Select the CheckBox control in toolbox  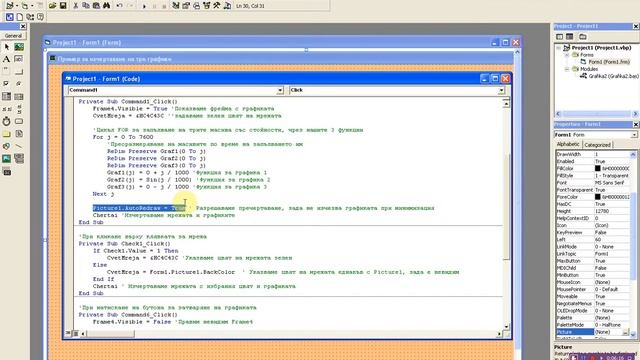click(x=7, y=84)
